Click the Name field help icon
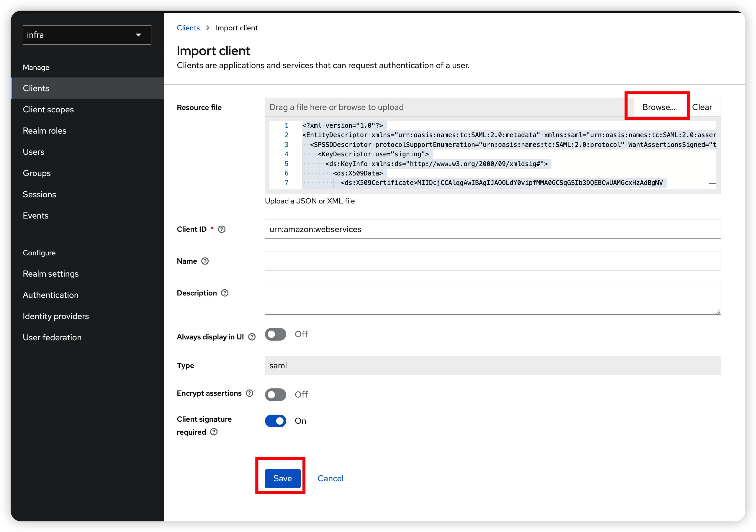This screenshot has width=756, height=532. 205,261
